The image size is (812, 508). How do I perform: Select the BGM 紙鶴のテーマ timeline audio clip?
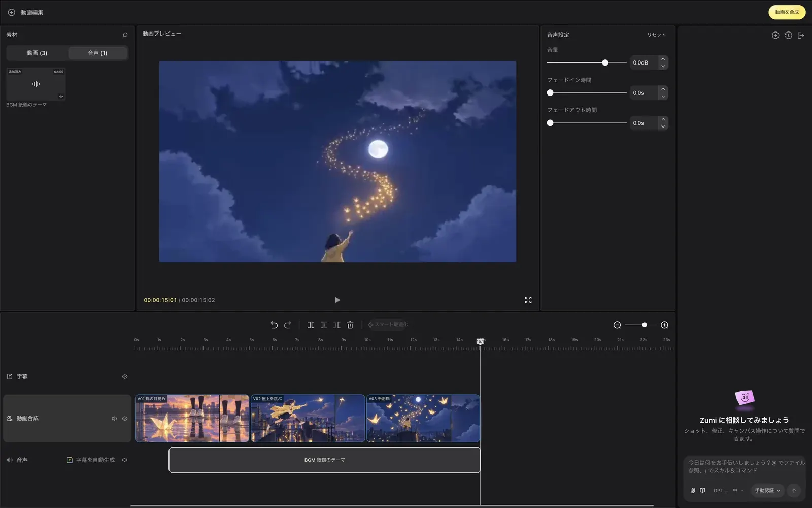(325, 460)
